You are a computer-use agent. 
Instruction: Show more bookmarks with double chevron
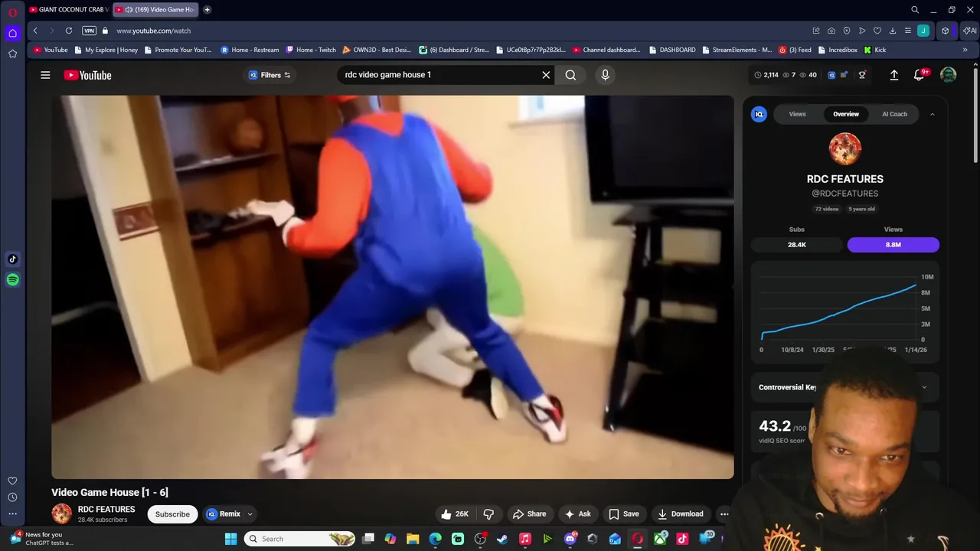965,50
